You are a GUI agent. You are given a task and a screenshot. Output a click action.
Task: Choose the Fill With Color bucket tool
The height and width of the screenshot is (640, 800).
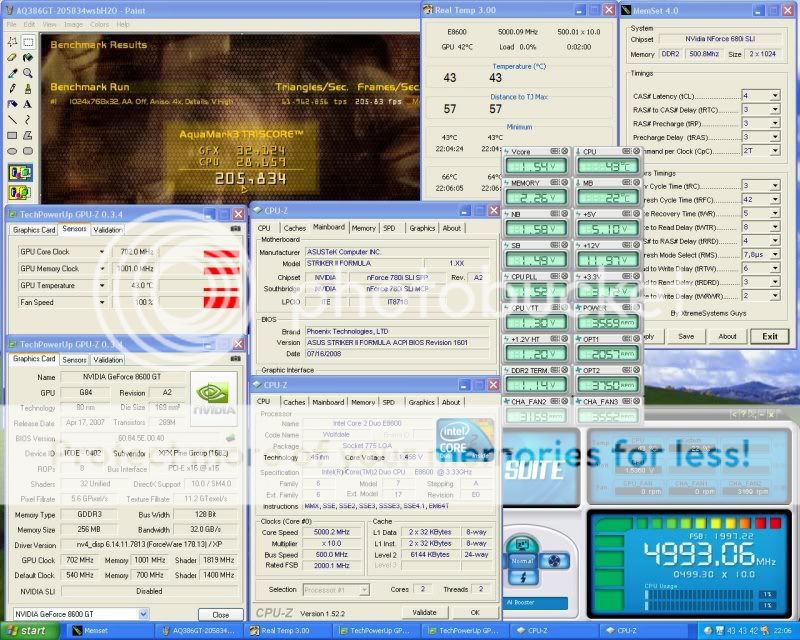tap(28, 58)
